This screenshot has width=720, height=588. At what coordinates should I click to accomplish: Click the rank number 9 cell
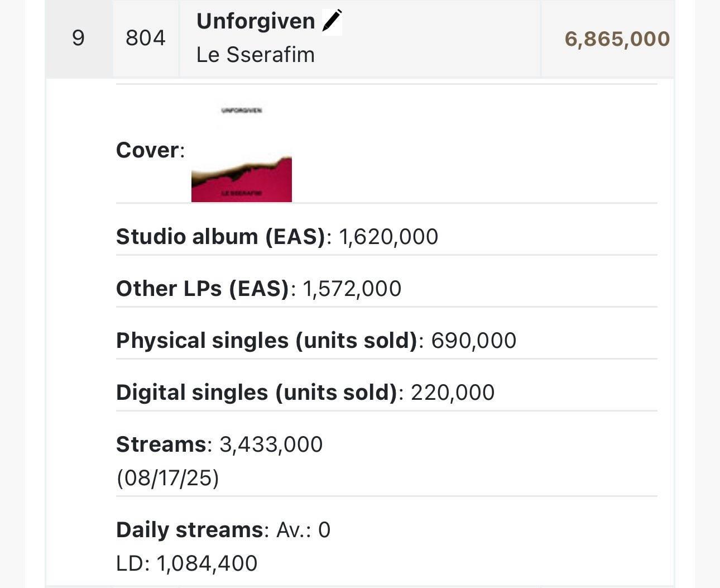(79, 39)
